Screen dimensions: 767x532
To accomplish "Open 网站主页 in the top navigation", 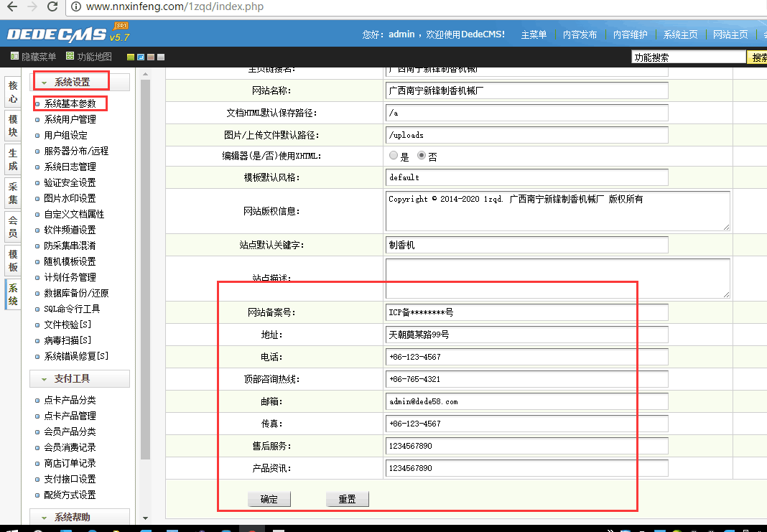I will [x=730, y=34].
